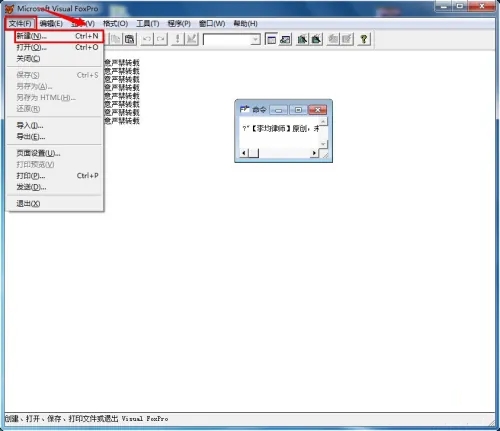Open the 工具(T) menu
This screenshot has height=431, width=500.
pyautogui.click(x=148, y=24)
